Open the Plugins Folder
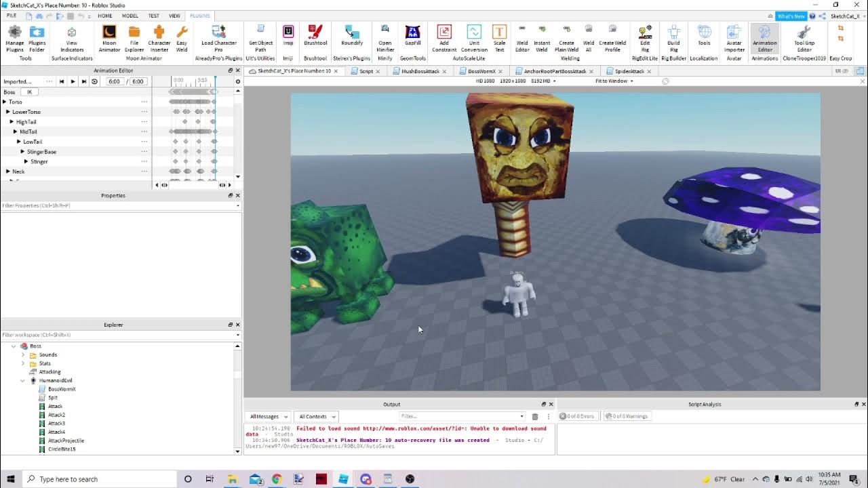This screenshot has width=868, height=488. click(37, 39)
